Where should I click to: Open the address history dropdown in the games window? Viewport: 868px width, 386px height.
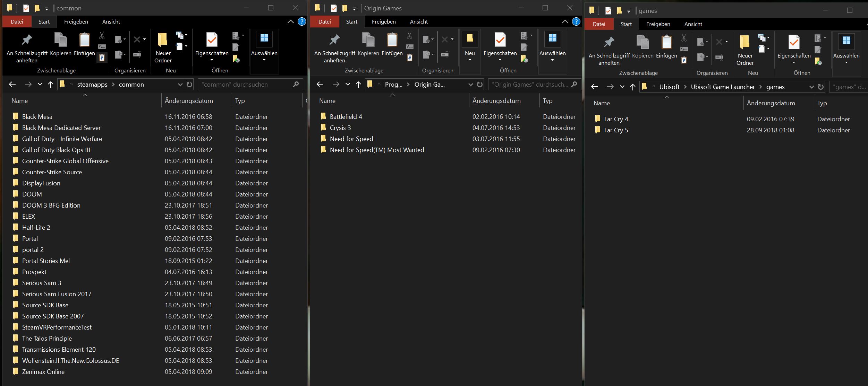click(x=811, y=87)
